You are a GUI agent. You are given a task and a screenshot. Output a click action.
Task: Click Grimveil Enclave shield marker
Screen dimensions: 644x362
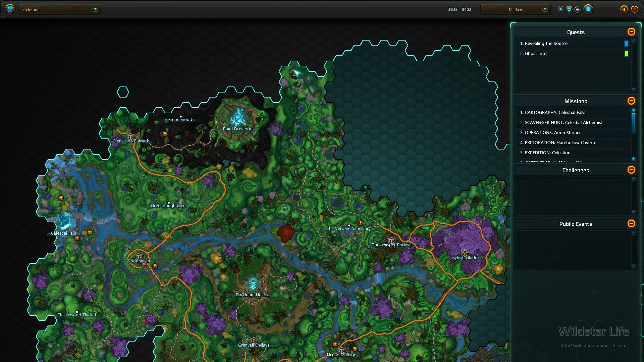pyautogui.click(x=254, y=341)
